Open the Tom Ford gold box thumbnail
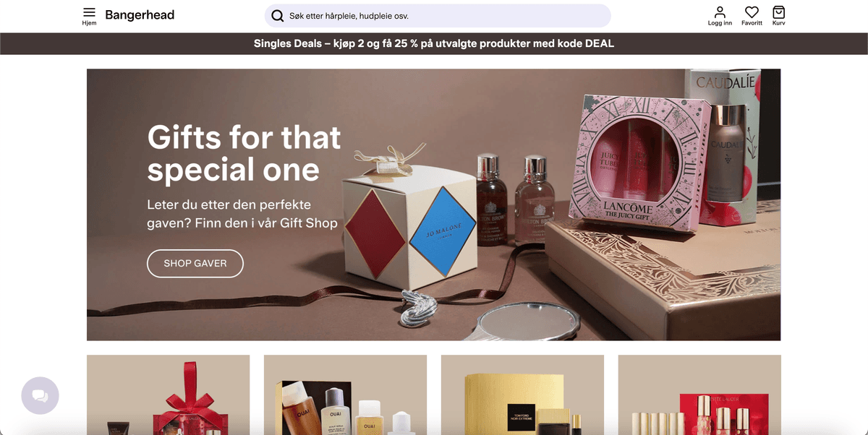The height and width of the screenshot is (435, 868). pos(522,395)
